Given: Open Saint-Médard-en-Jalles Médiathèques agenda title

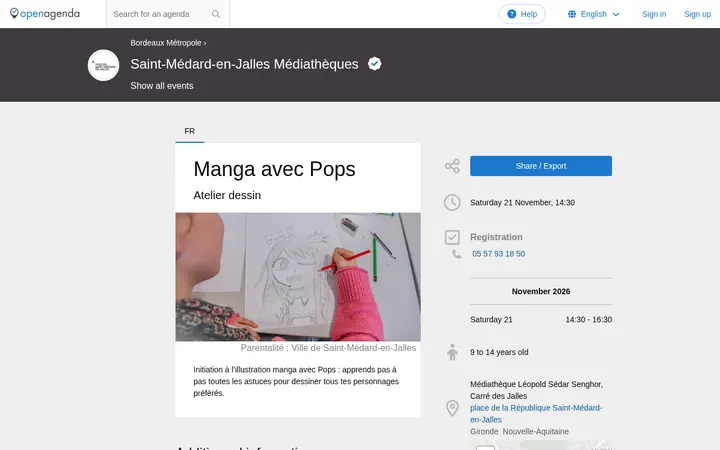Looking at the screenshot, I should (x=244, y=64).
